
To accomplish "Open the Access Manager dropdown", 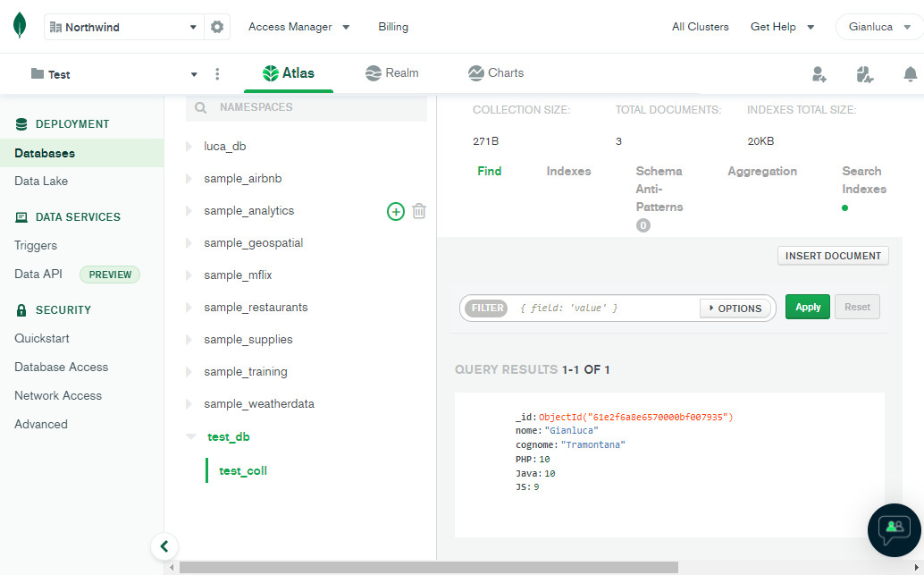I will (x=298, y=27).
